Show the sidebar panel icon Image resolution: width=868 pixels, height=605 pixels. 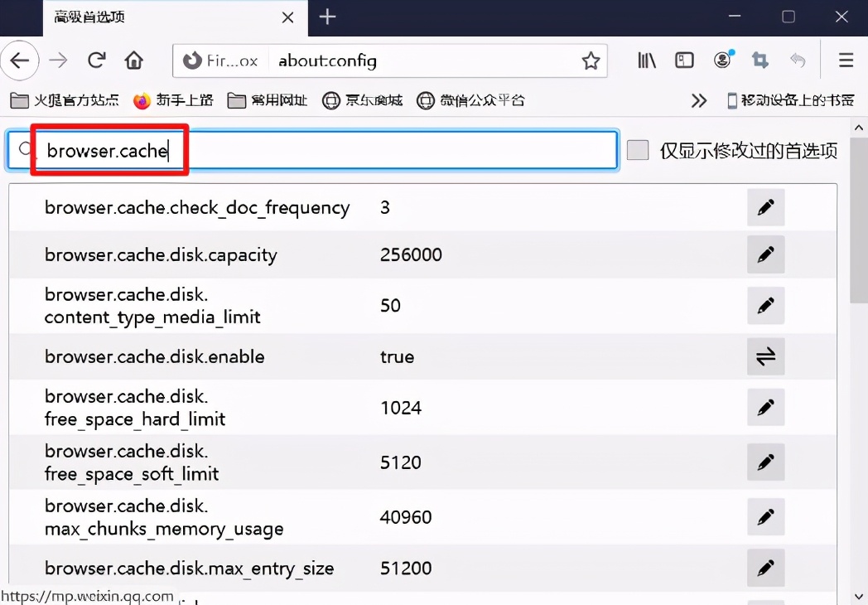pyautogui.click(x=684, y=60)
